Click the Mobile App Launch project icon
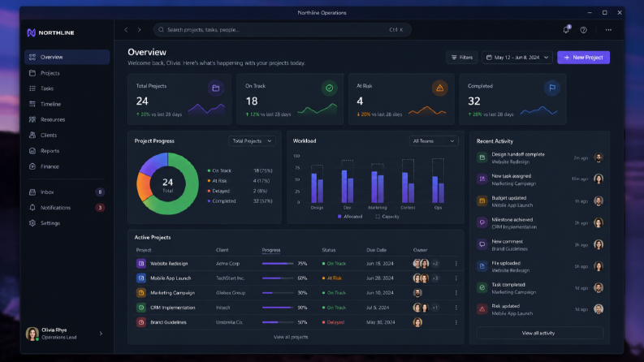 click(140, 278)
